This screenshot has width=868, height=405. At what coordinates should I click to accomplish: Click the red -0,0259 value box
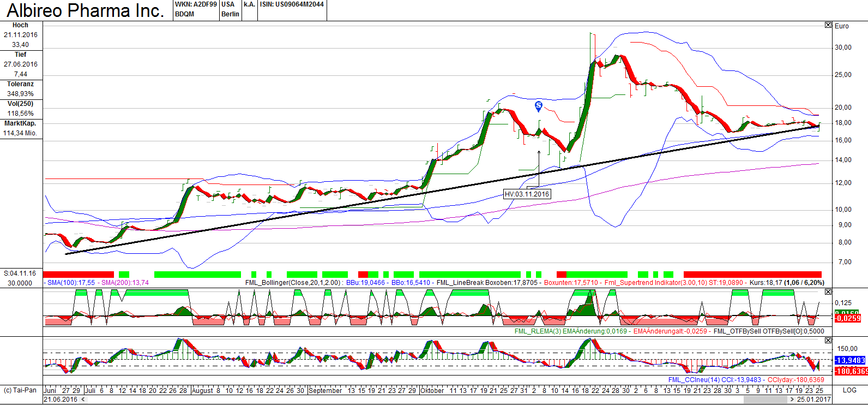pos(848,318)
